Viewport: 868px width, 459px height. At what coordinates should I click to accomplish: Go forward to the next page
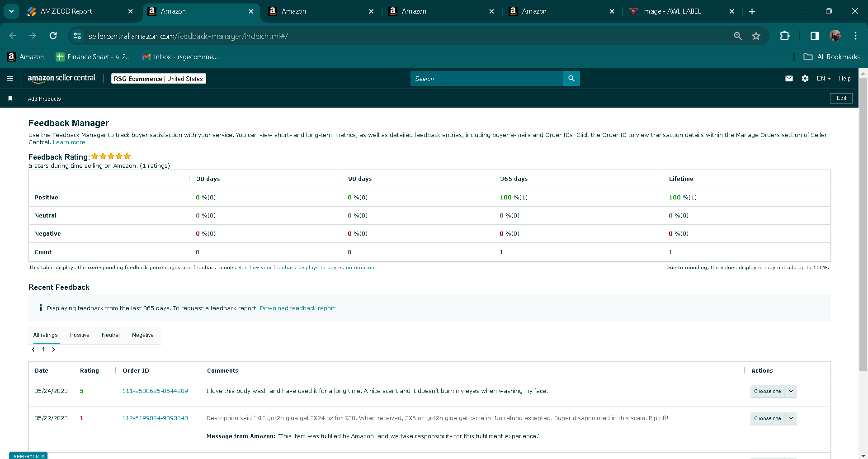click(x=33, y=36)
